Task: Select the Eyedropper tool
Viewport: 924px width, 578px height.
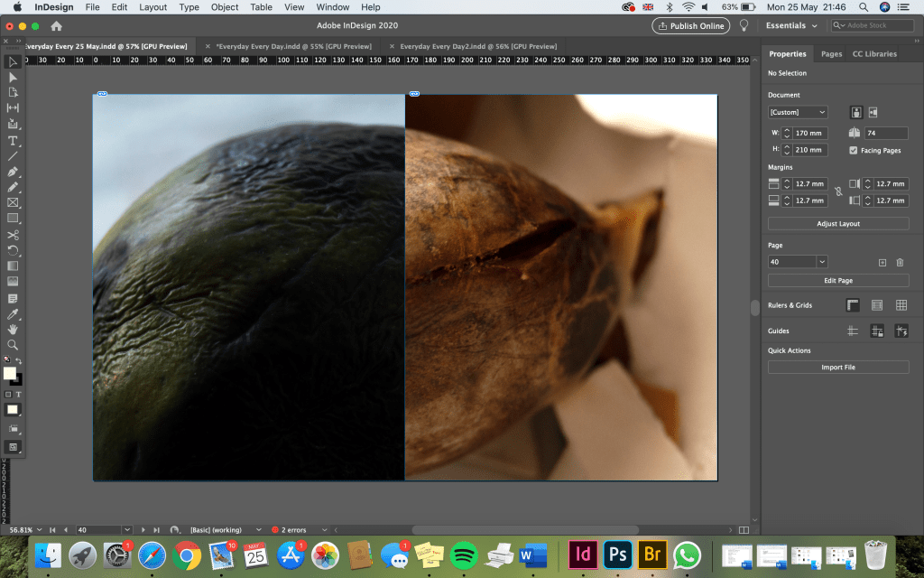Action: (13, 313)
